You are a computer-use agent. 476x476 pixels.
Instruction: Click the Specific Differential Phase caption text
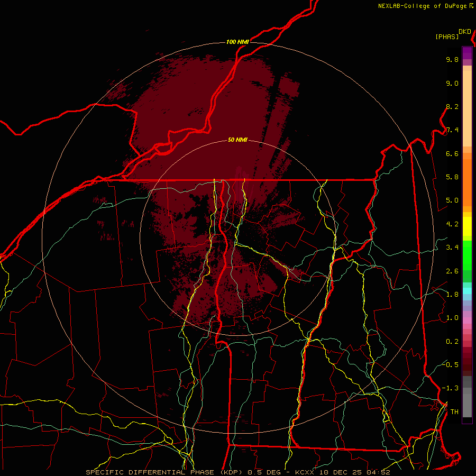pyautogui.click(x=237, y=472)
